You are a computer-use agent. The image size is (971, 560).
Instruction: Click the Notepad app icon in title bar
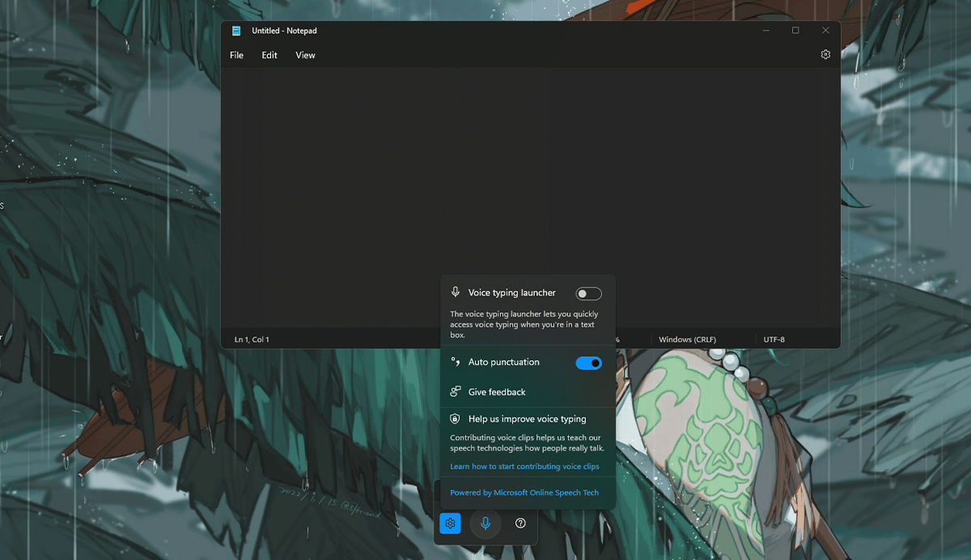[x=236, y=31]
